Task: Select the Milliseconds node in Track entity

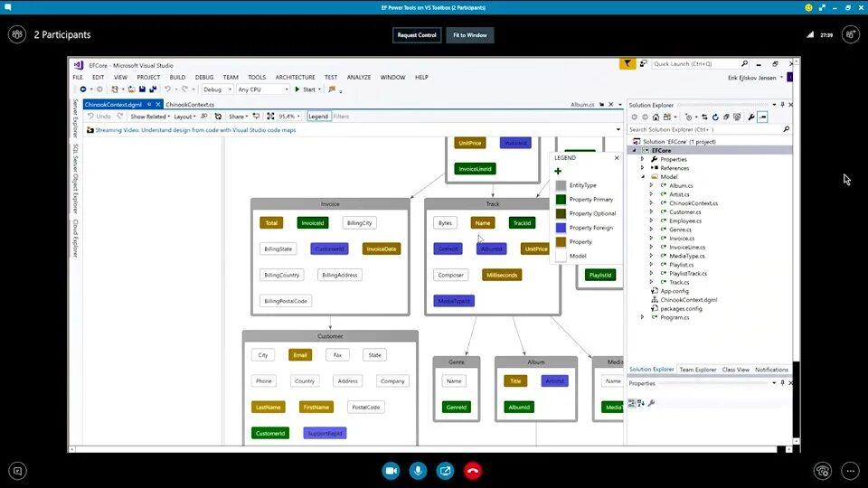Action: [502, 275]
